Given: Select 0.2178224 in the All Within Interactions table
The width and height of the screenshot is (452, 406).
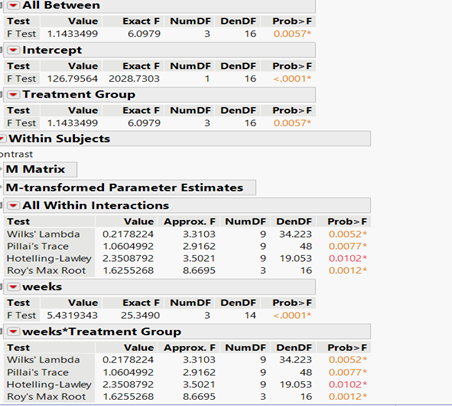Looking at the screenshot, I should pyautogui.click(x=128, y=234).
